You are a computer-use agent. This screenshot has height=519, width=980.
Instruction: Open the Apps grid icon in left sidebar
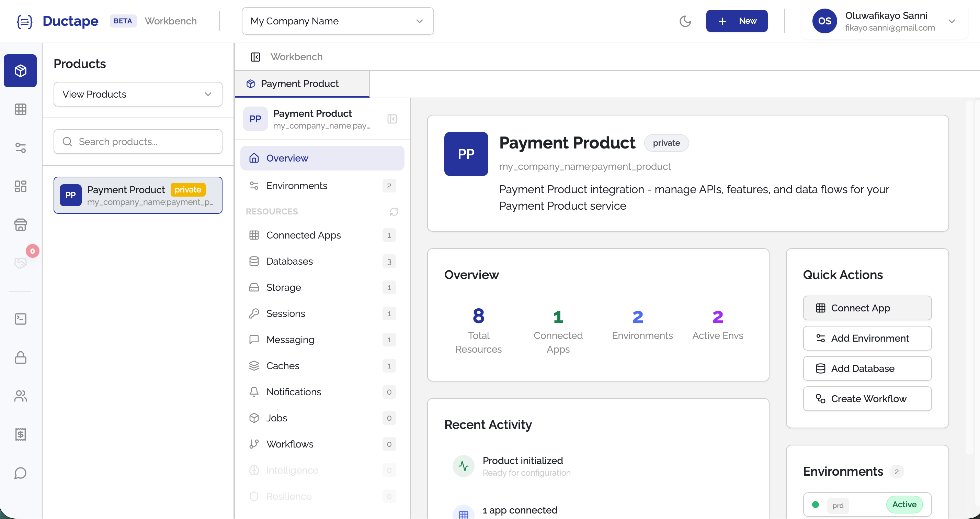[20, 110]
